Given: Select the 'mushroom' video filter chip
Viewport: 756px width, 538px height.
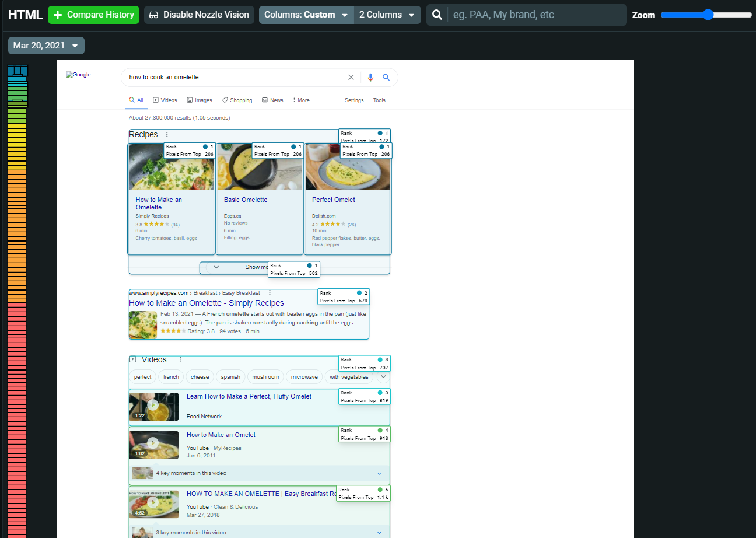Looking at the screenshot, I should pos(265,377).
